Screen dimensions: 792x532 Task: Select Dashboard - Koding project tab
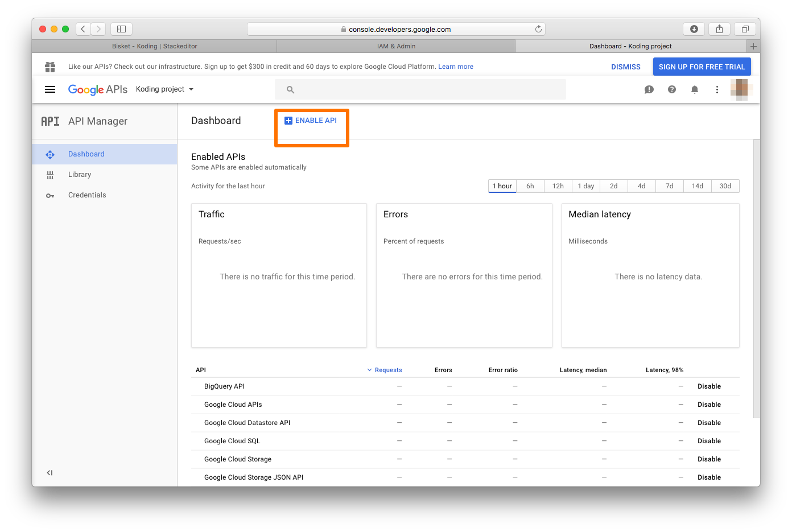[630, 46]
